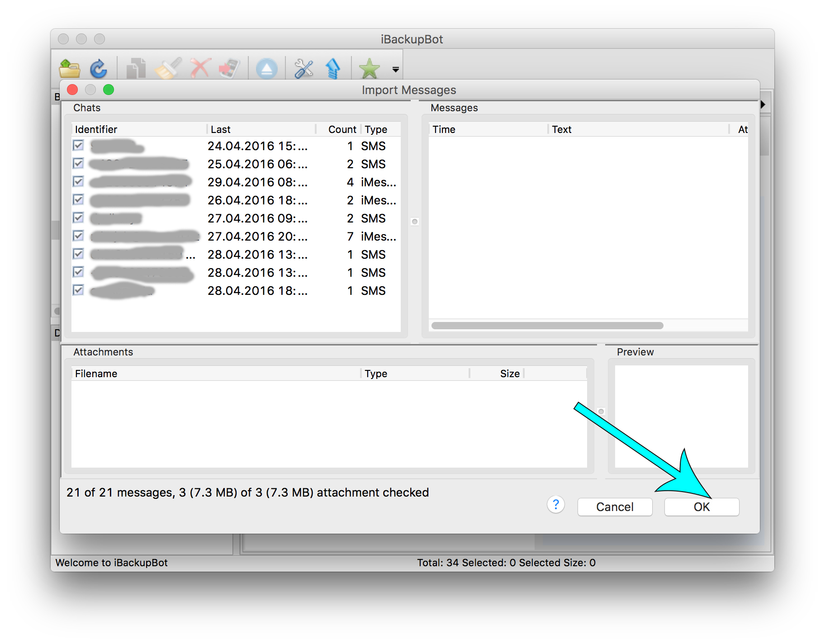Click the black right arrow behind the dialog
Screen dimensions: 825x644
coord(763,104)
